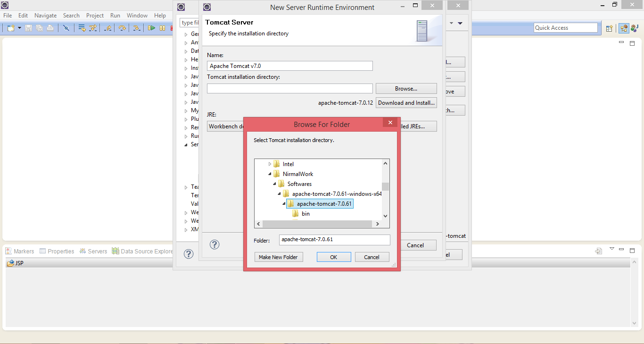Screen dimensions: 644x344
Task: Click the Open Perspective icon
Action: (x=609, y=28)
